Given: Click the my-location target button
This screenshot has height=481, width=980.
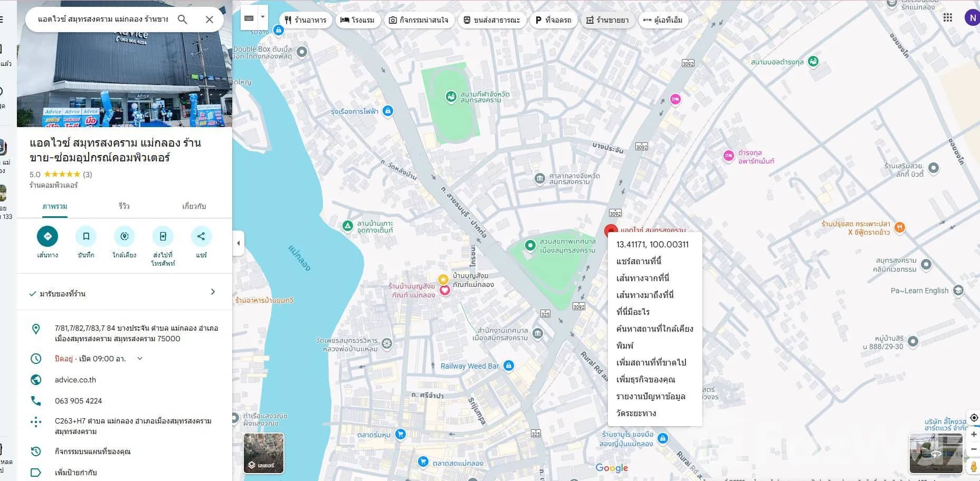Looking at the screenshot, I should (x=974, y=418).
